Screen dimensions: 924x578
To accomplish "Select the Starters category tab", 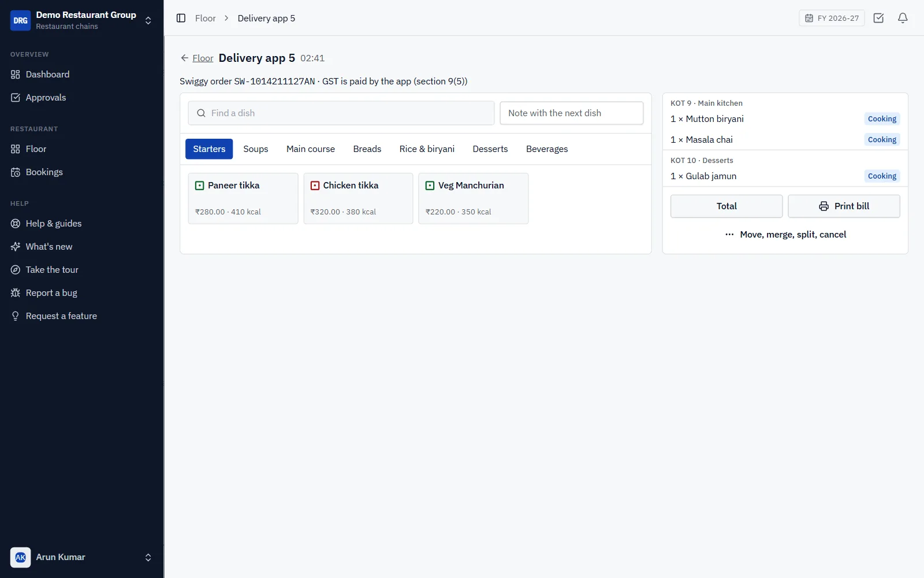I will (209, 149).
